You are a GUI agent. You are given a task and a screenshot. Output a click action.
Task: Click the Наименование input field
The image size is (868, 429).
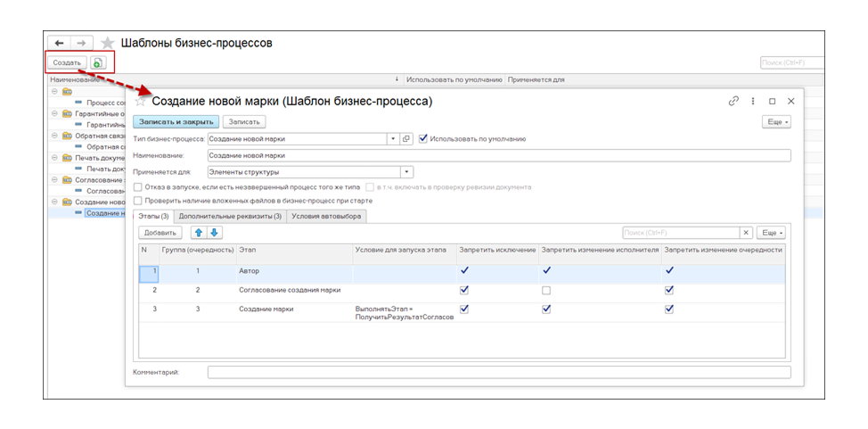tap(499, 156)
